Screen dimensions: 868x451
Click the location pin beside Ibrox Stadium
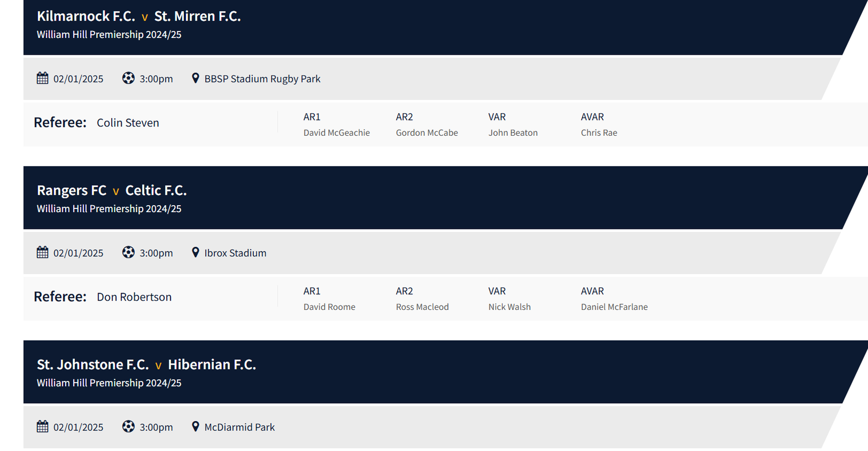(x=195, y=252)
